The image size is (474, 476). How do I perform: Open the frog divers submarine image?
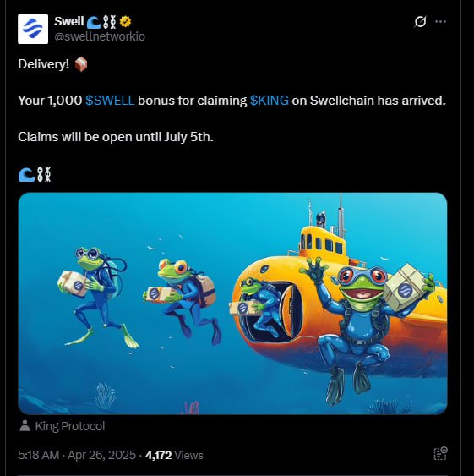pyautogui.click(x=232, y=304)
